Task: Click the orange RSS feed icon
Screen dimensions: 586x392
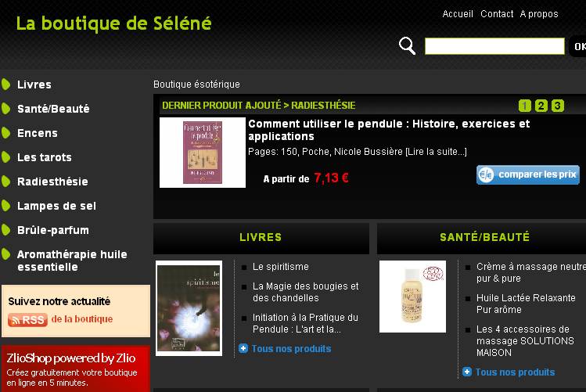Action: 27,320
